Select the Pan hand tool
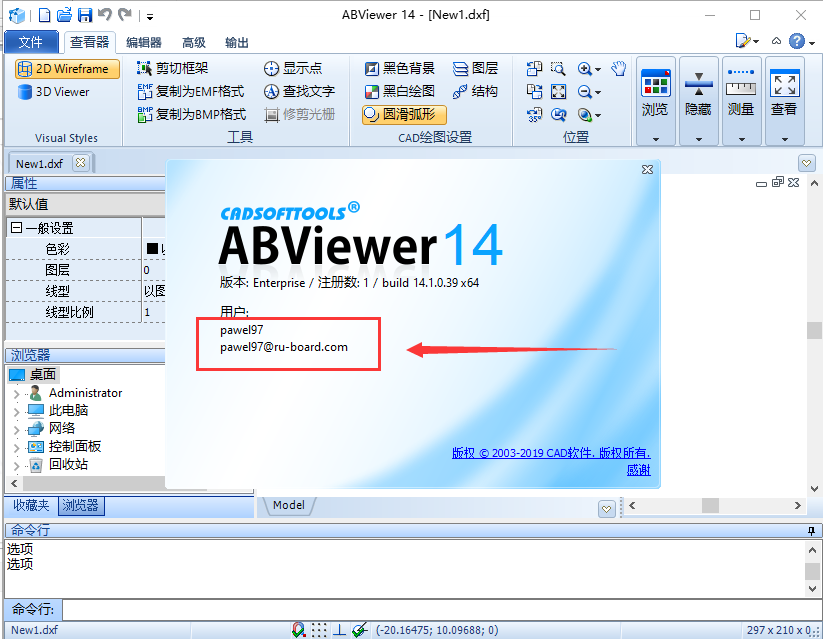Image resolution: width=823 pixels, height=639 pixels. tap(618, 68)
